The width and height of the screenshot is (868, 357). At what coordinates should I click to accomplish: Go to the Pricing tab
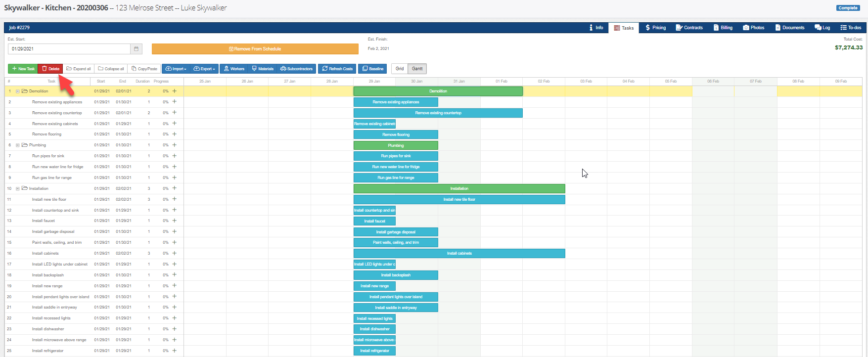tap(655, 28)
